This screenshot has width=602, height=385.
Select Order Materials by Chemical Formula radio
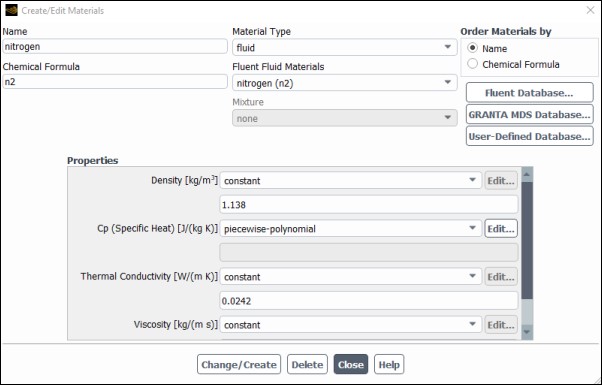pos(472,64)
